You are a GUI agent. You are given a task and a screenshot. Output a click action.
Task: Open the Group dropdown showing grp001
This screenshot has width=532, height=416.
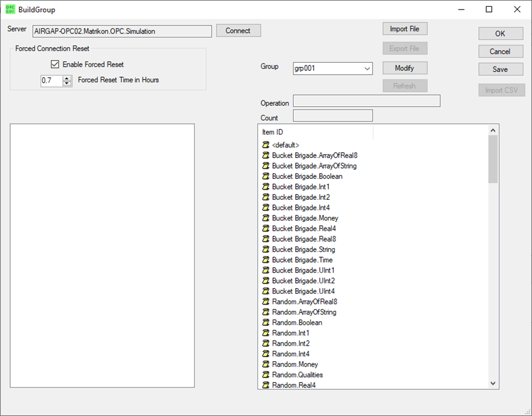click(x=333, y=68)
